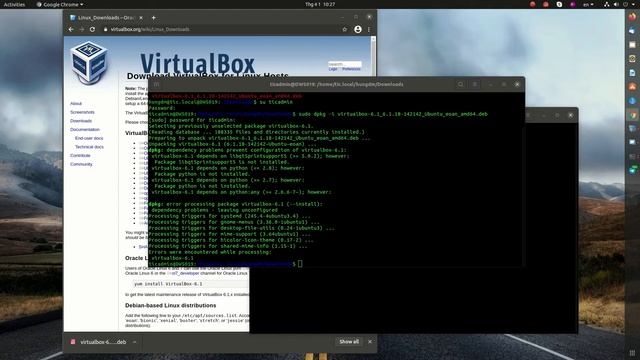Screen dimensions: 640x360
Task: Click Chrome's forward navigation arrow
Action: (x=82, y=29)
